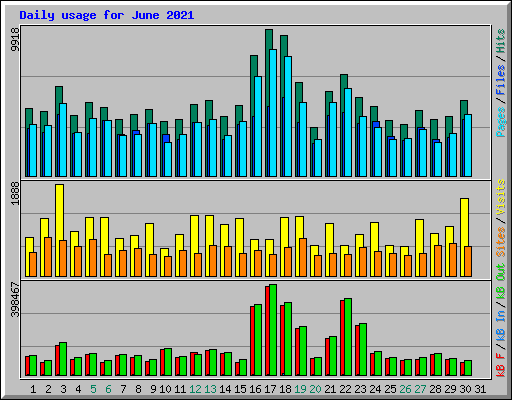Click the 1888 visits axis value
This screenshot has width=512, height=400.
click(x=15, y=194)
